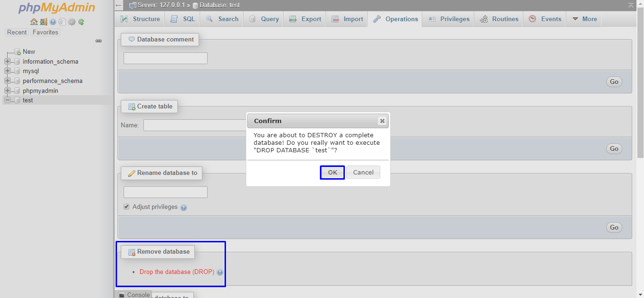Viewport: 644px width, 298px height.
Task: Open information_schema database label
Action: 50,62
